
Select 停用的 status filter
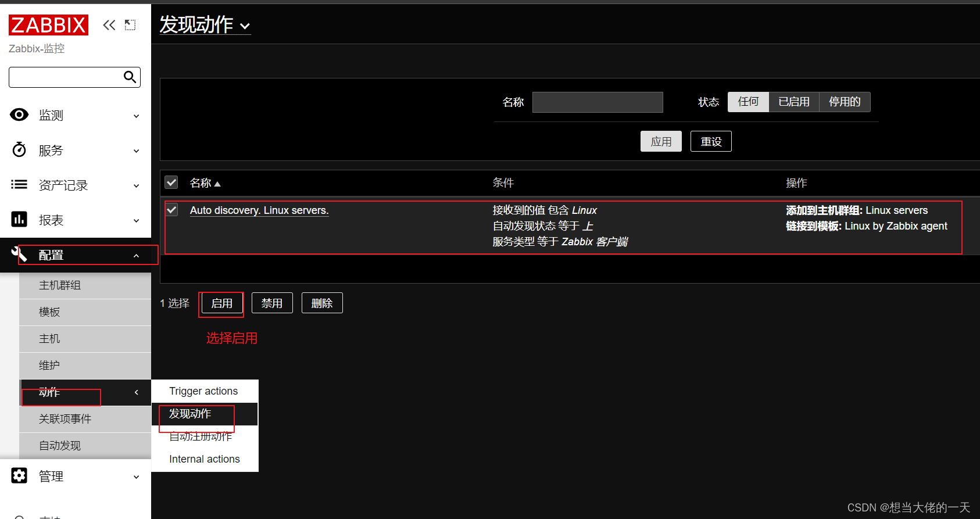click(845, 102)
